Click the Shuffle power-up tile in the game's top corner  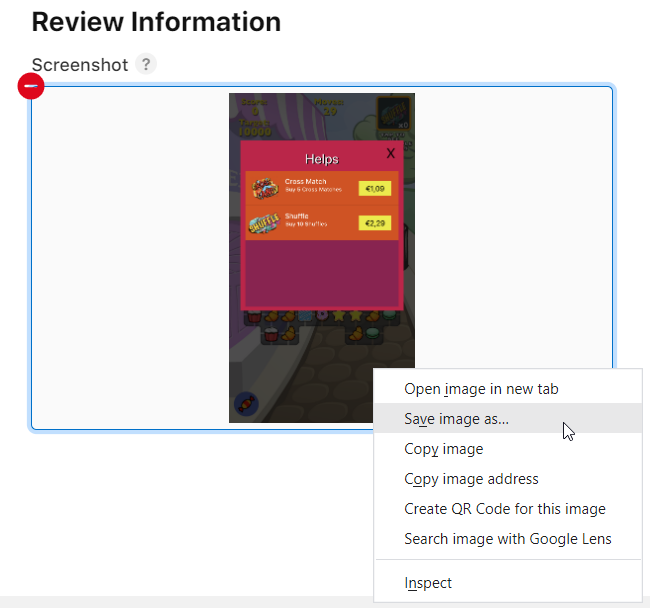point(393,113)
